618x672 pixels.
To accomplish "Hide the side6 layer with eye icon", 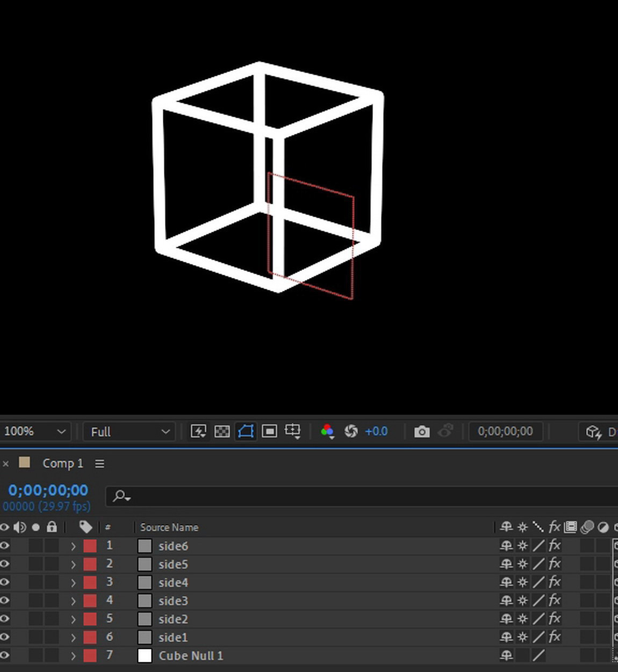I will click(5, 546).
